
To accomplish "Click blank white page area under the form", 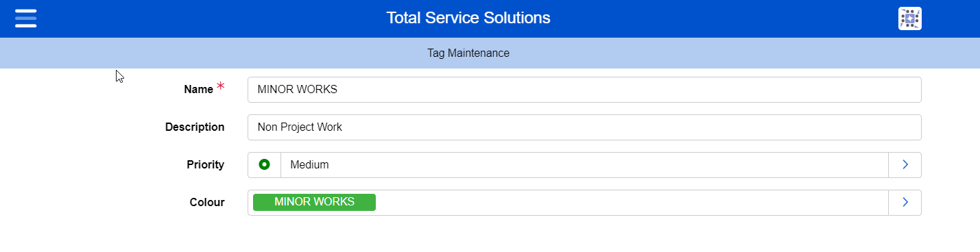I will point(490,234).
